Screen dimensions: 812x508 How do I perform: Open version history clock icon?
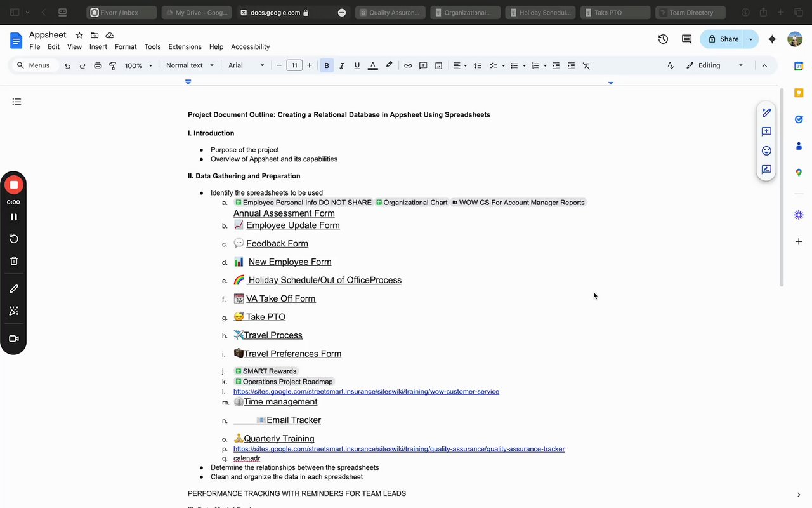pos(663,39)
